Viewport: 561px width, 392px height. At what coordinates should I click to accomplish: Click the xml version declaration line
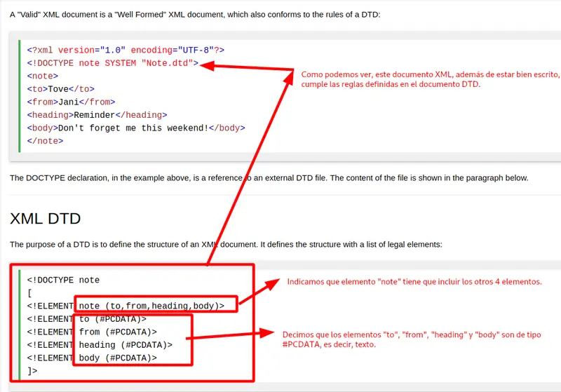tap(126, 50)
